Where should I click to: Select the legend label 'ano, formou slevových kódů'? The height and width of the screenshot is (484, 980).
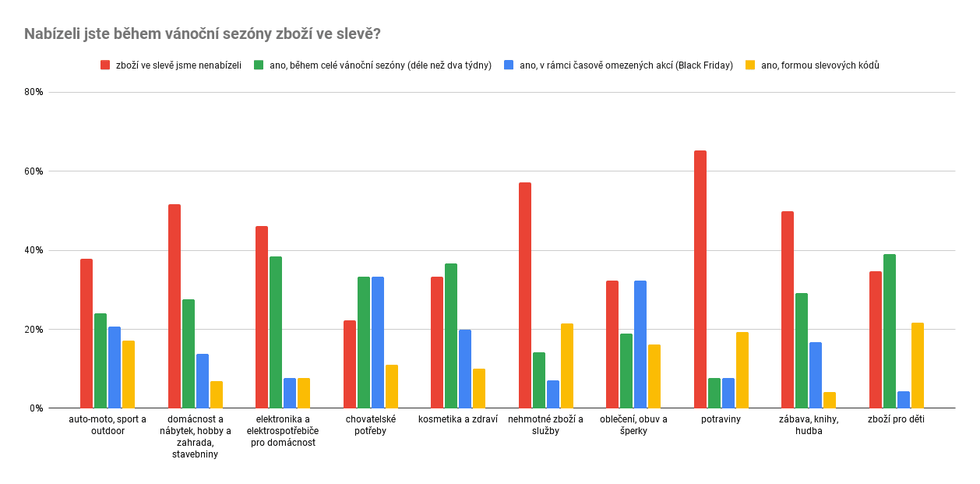pos(820,65)
